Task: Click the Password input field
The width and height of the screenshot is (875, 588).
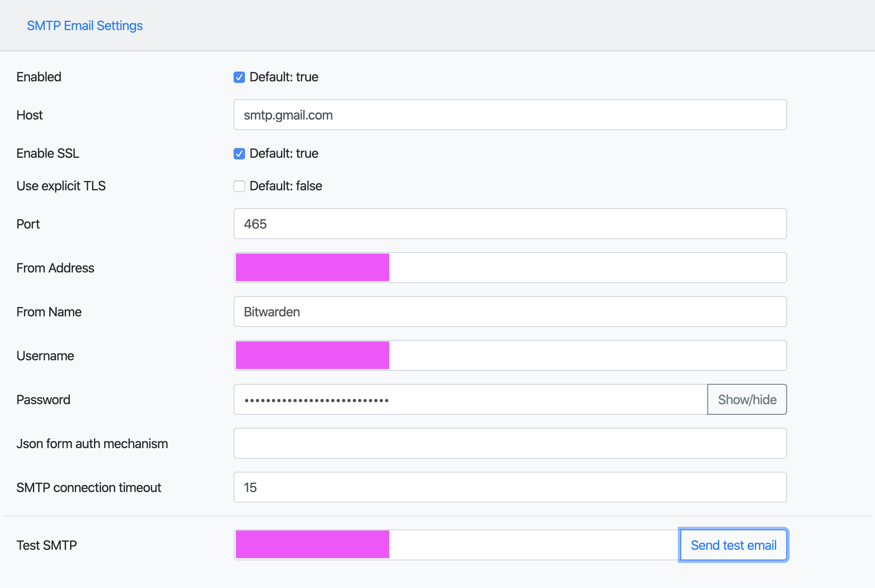Action: [x=470, y=400]
